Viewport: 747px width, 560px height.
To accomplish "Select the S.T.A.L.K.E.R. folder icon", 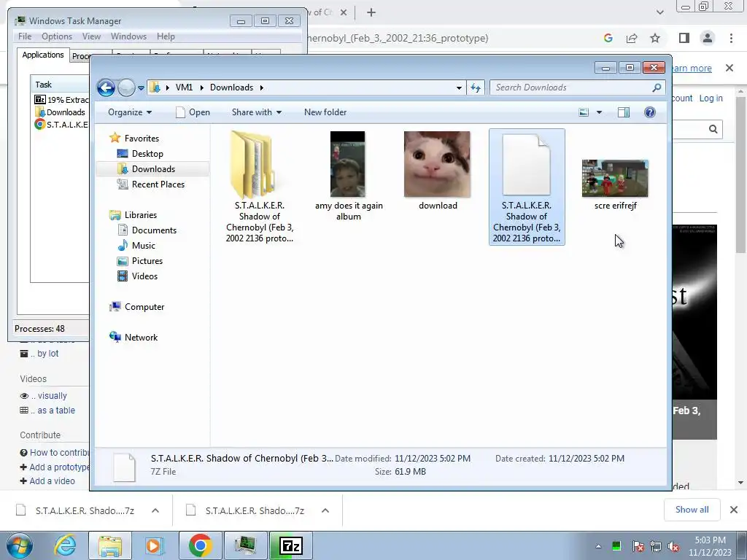I will point(252,164).
